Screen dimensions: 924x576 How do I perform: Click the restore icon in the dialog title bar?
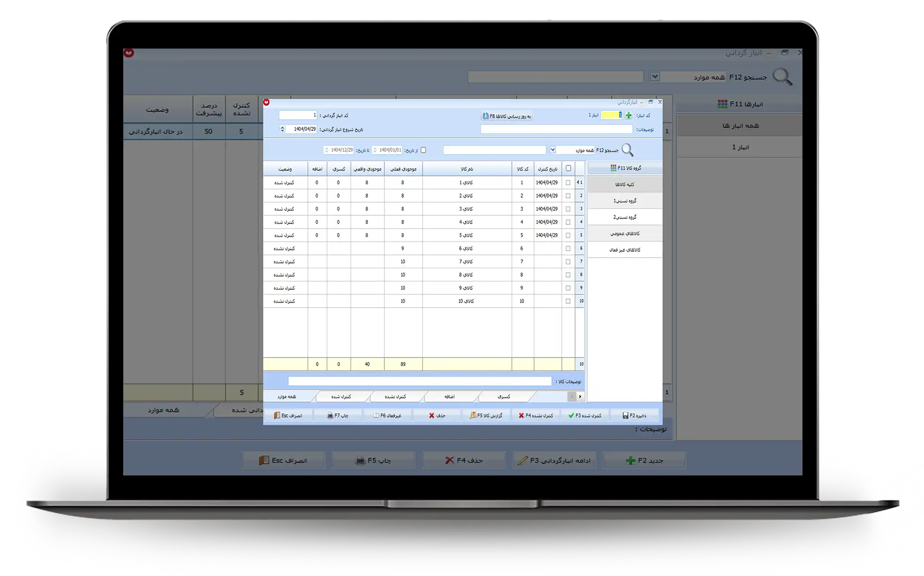(650, 102)
